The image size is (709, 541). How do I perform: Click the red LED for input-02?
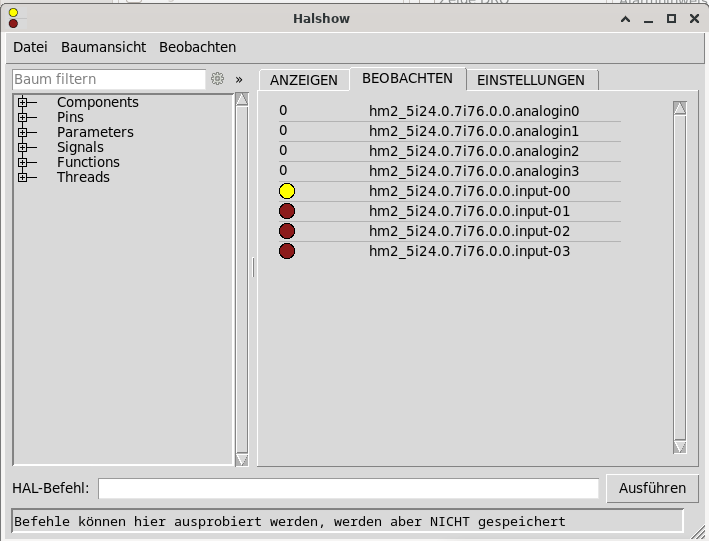tap(287, 231)
